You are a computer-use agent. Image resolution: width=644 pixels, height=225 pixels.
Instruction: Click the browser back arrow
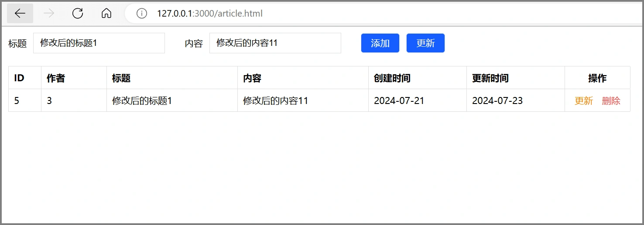coord(20,14)
